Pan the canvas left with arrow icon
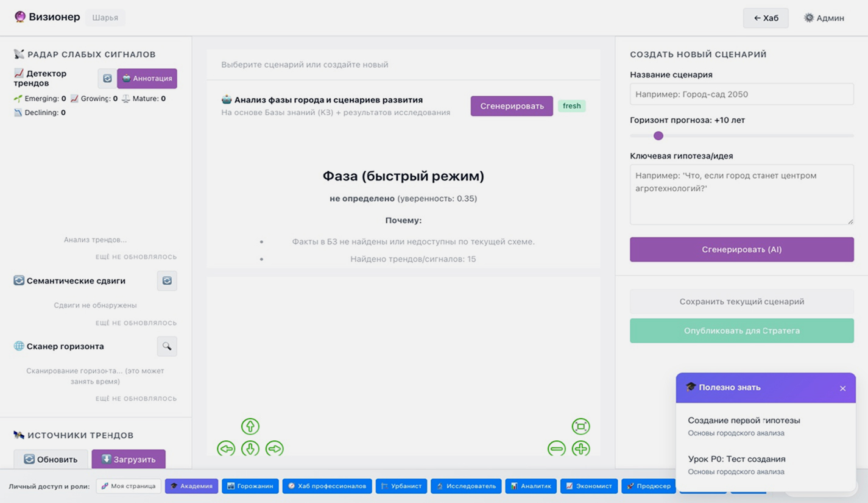The width and height of the screenshot is (868, 503). (226, 449)
